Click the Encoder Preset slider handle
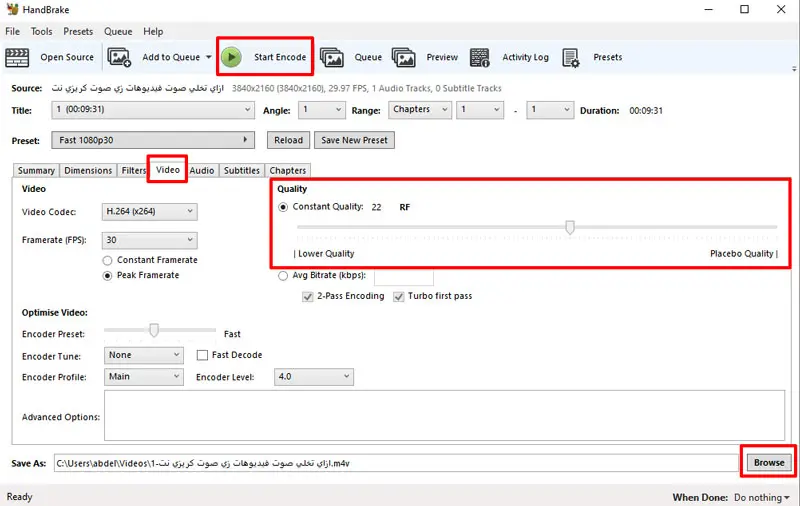The height and width of the screenshot is (506, 800). [x=154, y=330]
